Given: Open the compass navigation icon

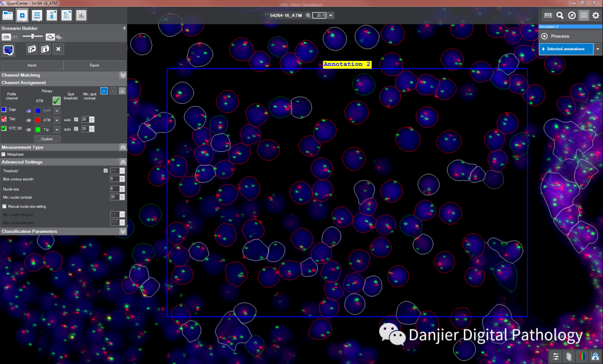Looking at the screenshot, I should click(572, 16).
